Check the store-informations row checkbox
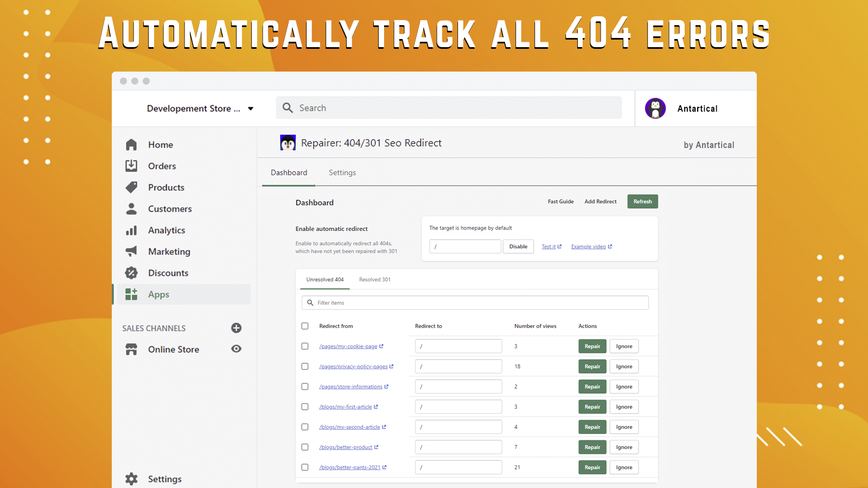The width and height of the screenshot is (868, 488). pyautogui.click(x=305, y=387)
